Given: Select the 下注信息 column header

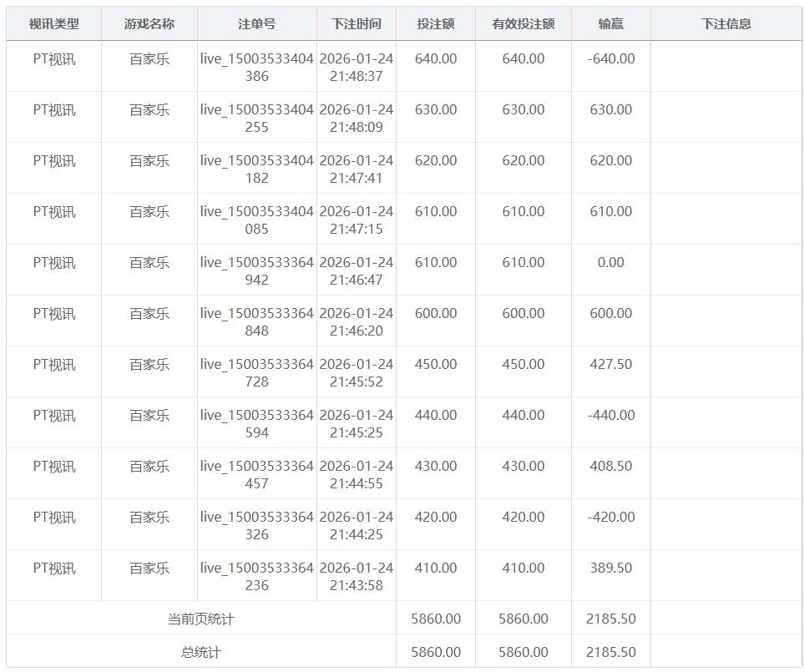Looking at the screenshot, I should [726, 24].
